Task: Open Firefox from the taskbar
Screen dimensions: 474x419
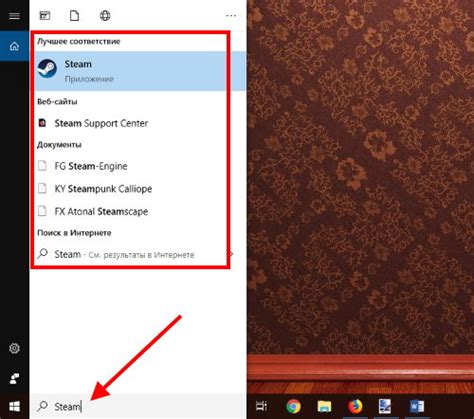Action: pos(355,406)
